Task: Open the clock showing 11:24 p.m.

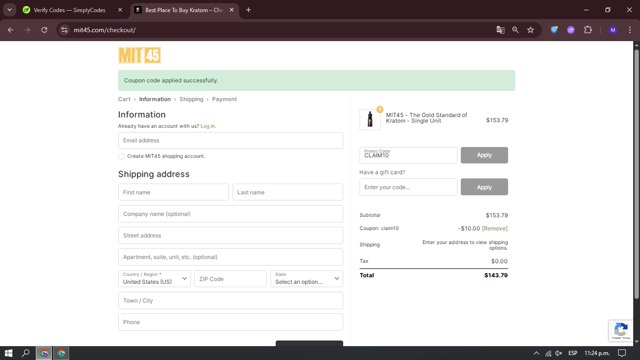Action: coord(597,353)
